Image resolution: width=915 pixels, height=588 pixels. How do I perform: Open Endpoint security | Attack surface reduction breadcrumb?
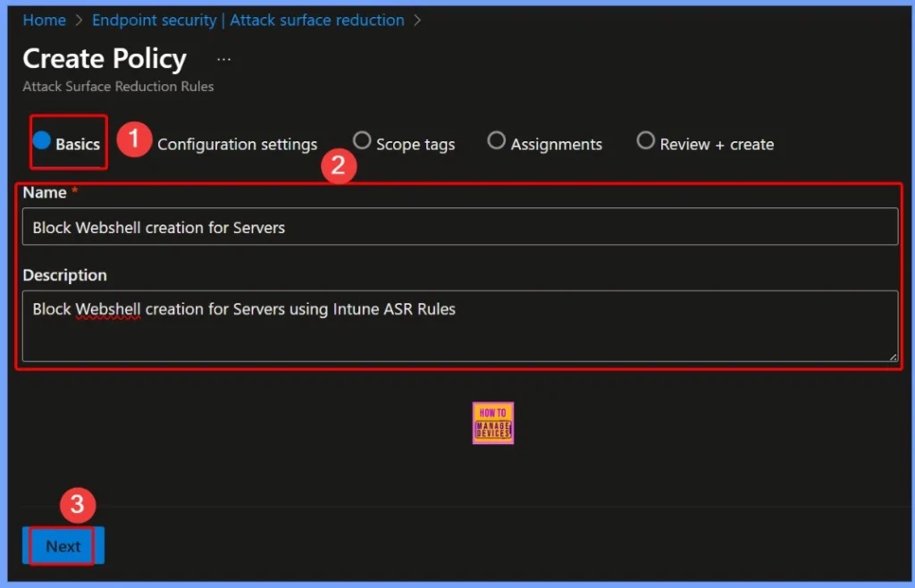click(x=248, y=20)
